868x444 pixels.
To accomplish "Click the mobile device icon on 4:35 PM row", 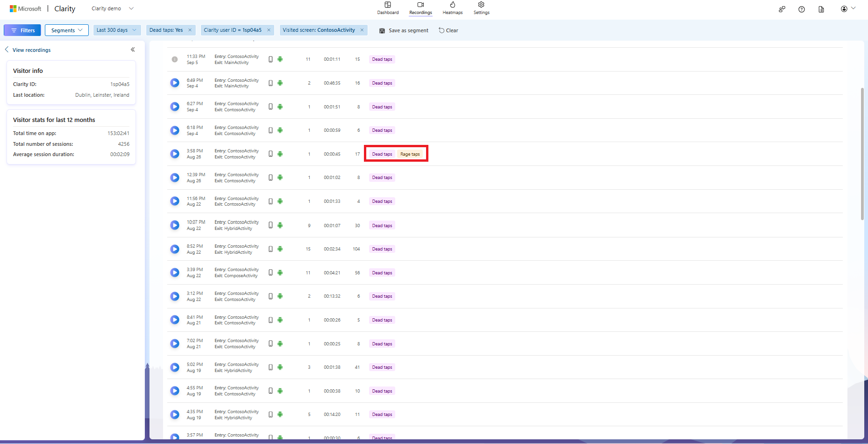I will pos(270,415).
